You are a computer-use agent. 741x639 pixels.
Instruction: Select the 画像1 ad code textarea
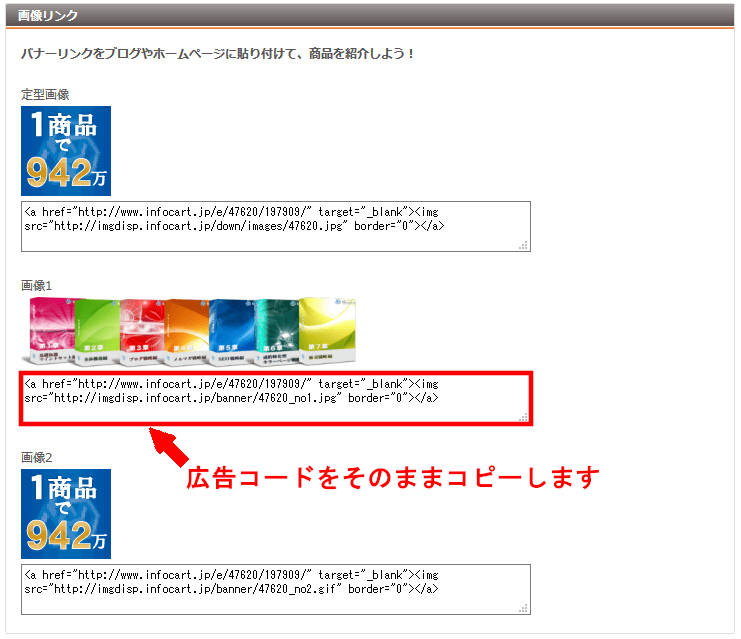276,398
